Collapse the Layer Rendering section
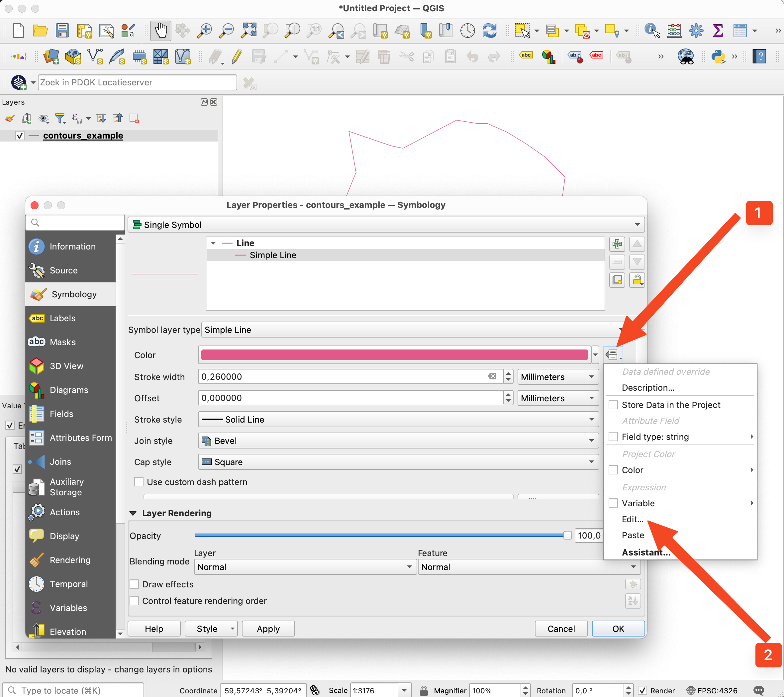 click(x=133, y=513)
